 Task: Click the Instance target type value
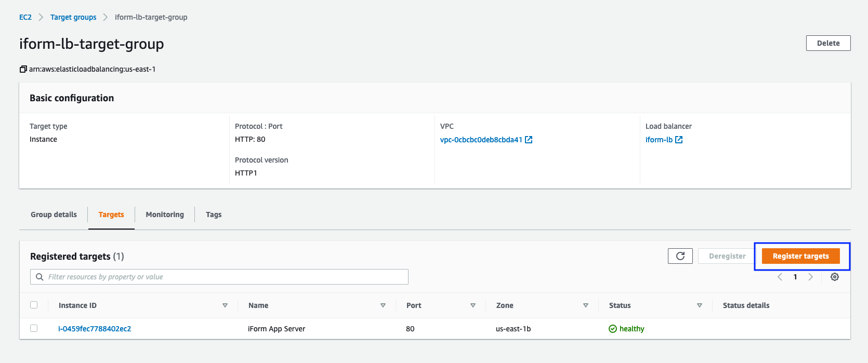pos(43,139)
